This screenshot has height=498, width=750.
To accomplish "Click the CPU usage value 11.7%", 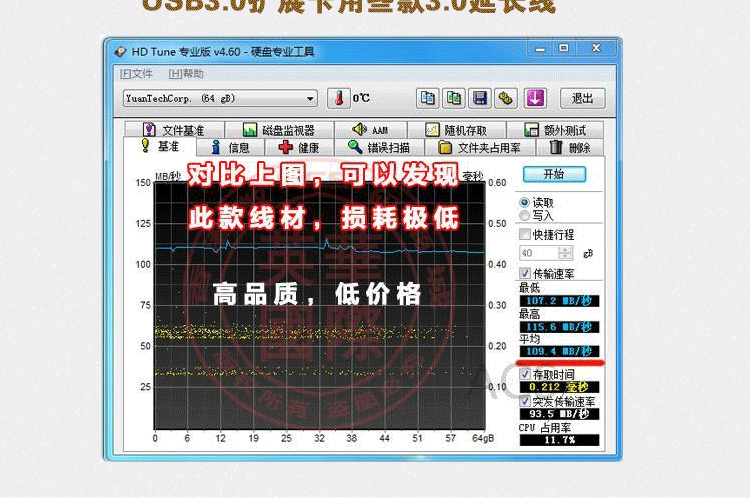I will pyautogui.click(x=559, y=440).
